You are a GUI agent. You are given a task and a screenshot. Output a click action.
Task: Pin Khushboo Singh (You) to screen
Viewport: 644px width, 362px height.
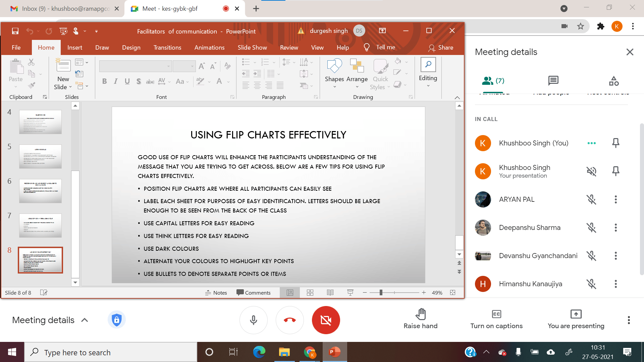pos(615,143)
